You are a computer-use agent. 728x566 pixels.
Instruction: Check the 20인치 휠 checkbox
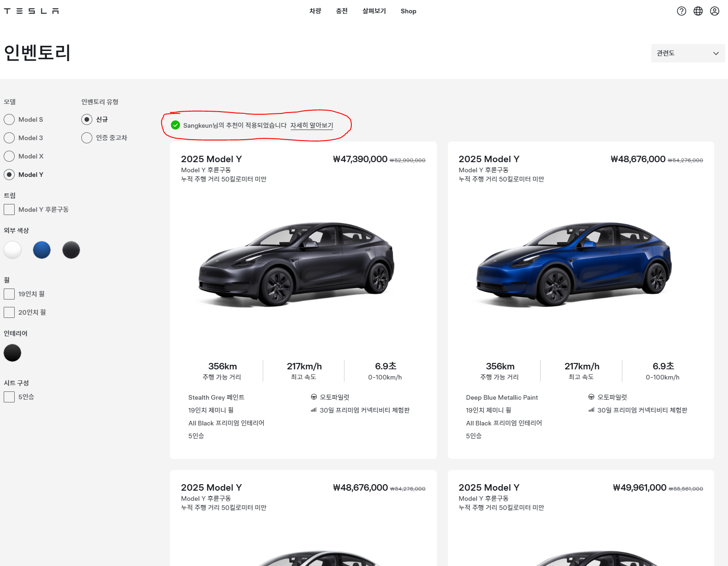point(9,312)
